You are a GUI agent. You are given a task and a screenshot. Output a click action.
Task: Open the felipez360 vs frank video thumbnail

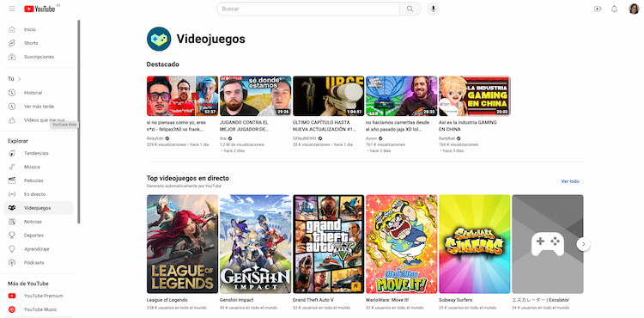coord(182,95)
